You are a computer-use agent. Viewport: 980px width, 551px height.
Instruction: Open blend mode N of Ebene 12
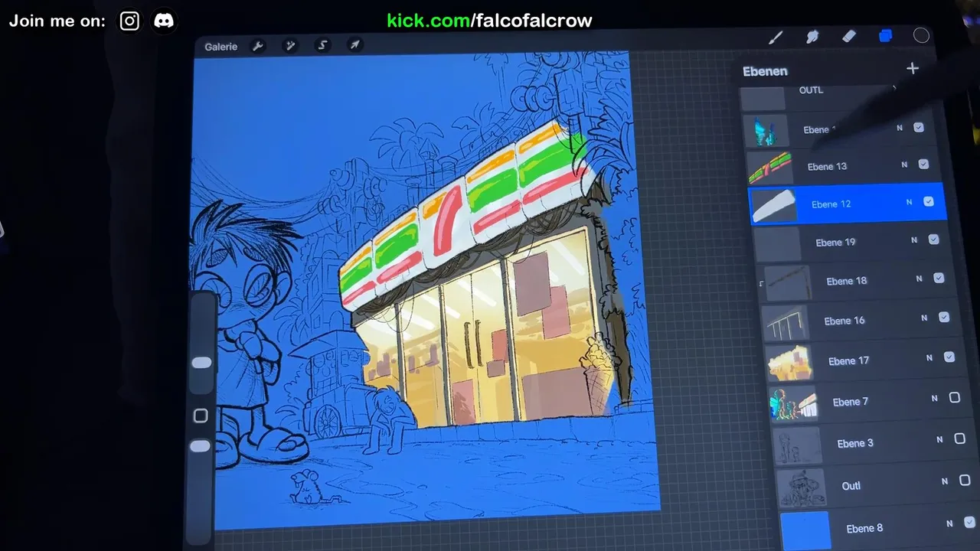(910, 203)
